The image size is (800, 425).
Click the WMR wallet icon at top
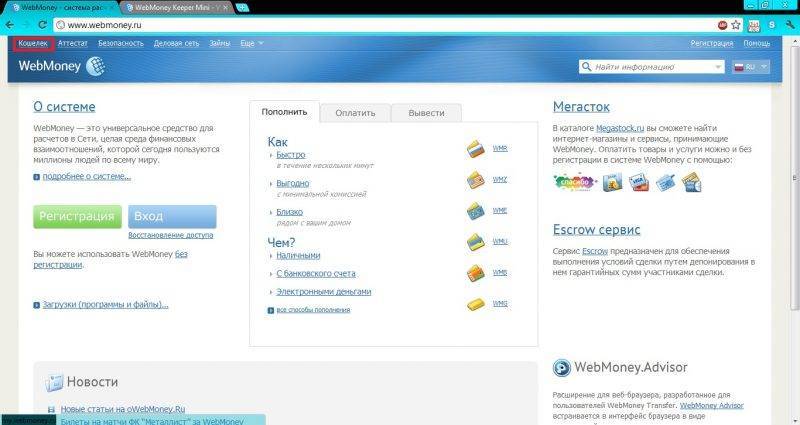pos(476,149)
